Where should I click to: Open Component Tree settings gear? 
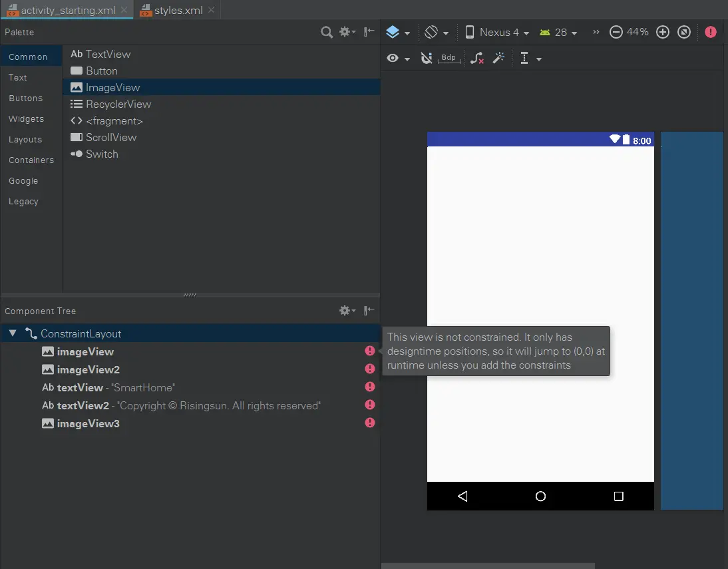[347, 310]
